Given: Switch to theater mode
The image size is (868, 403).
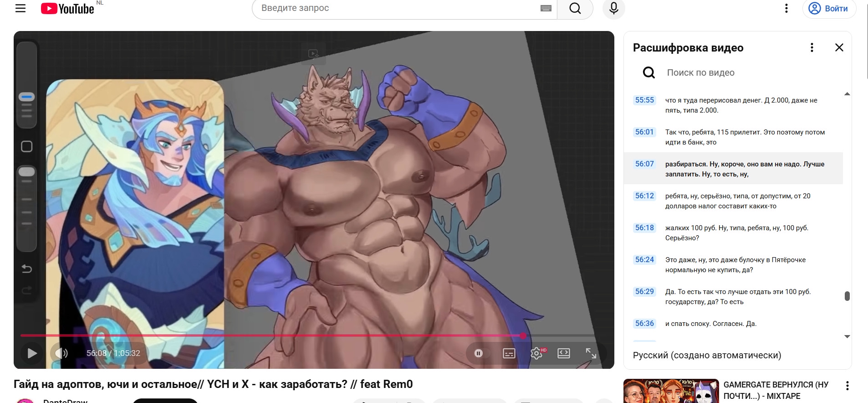Looking at the screenshot, I should tap(564, 353).
